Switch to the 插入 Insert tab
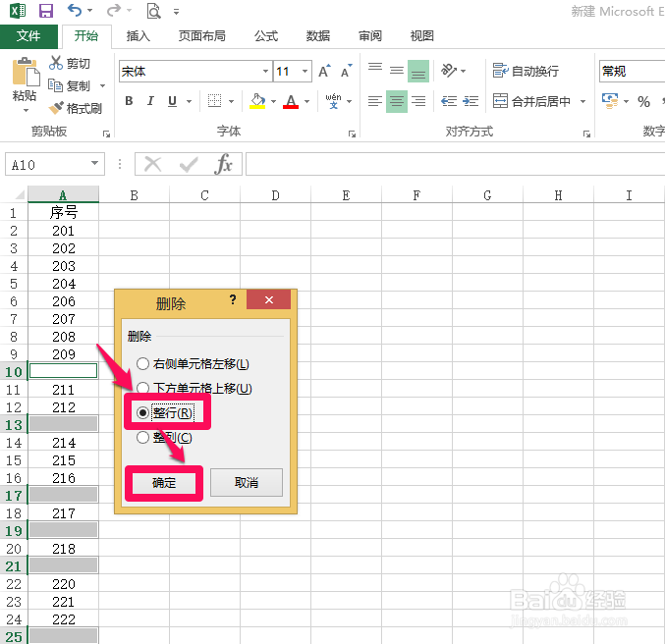Viewport: 665px width, 644px height. click(139, 36)
